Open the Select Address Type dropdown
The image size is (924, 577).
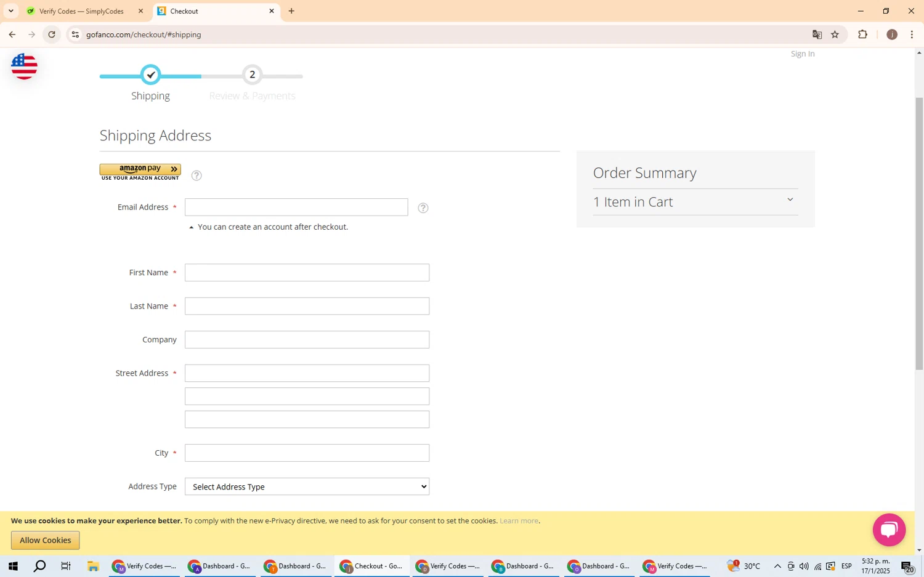[307, 486]
